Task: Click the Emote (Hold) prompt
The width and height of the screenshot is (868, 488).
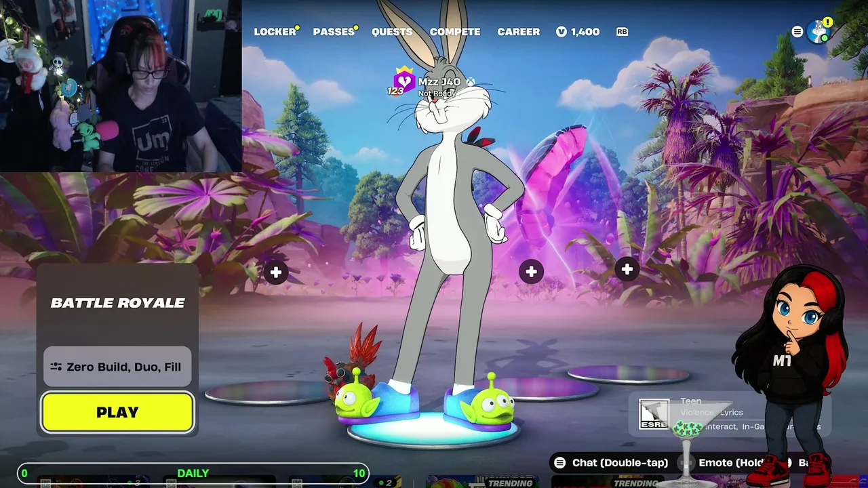Action: (x=731, y=463)
